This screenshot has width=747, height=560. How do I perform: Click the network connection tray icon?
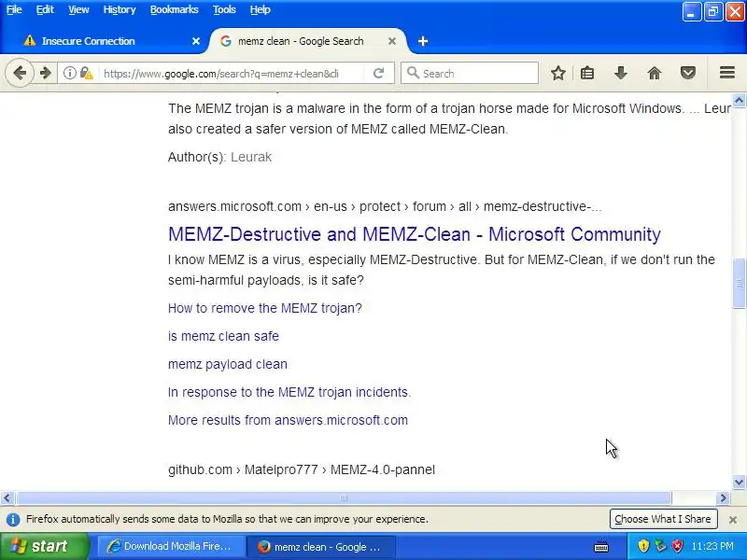(x=660, y=546)
